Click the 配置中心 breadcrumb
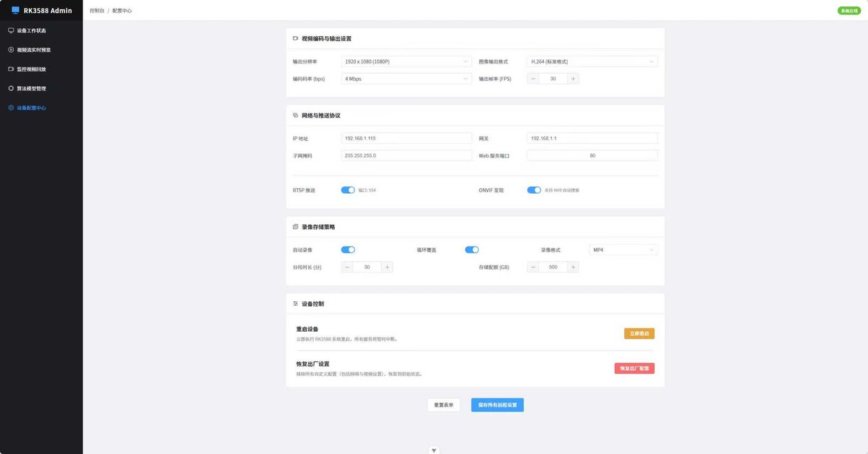 122,11
